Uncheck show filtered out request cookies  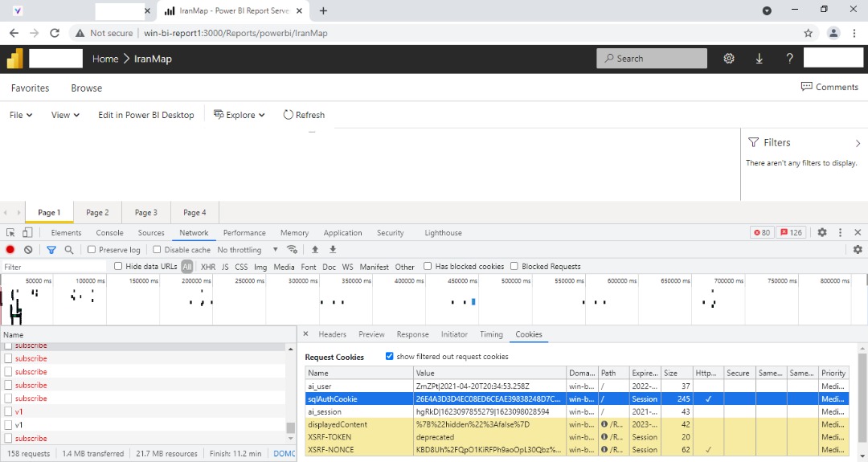[x=389, y=356]
